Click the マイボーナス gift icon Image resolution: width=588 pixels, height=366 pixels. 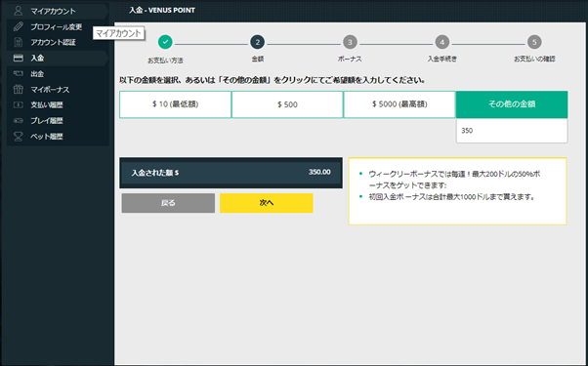click(18, 89)
